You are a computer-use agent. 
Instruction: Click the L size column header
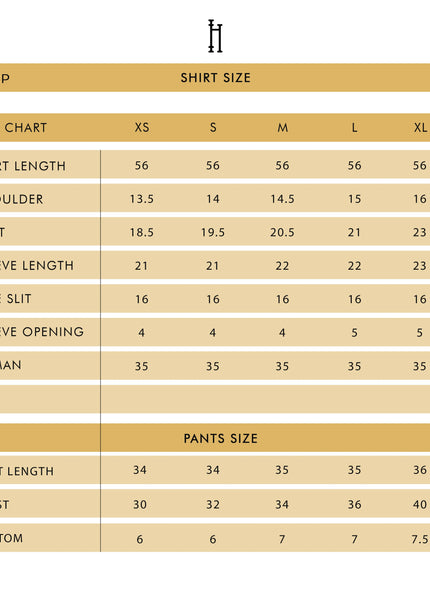coord(354,127)
